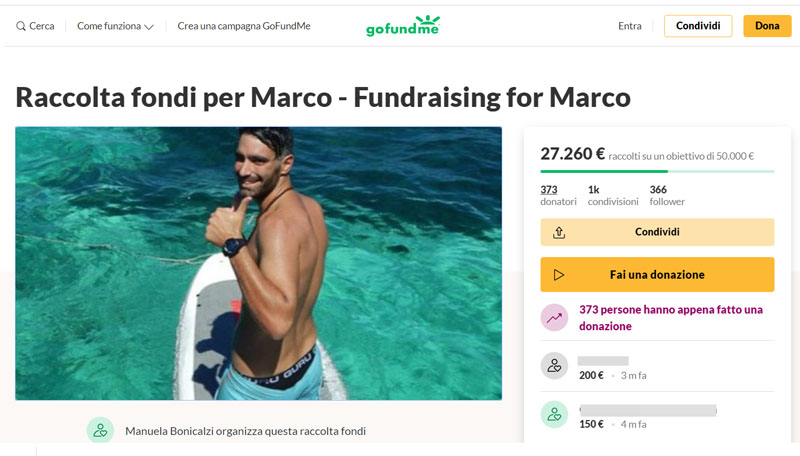The image size is (800, 456).
Task: Click the GoFundMe logo
Action: [402, 26]
